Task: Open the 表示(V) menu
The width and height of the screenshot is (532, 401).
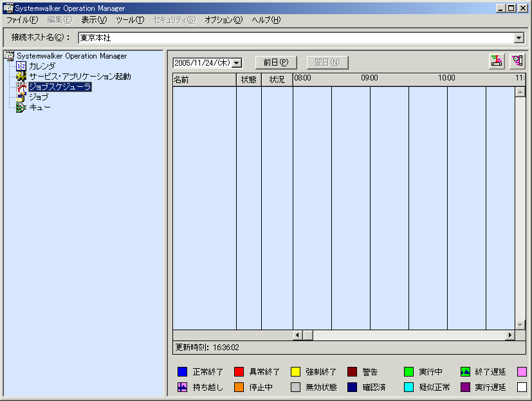Action: coord(94,20)
